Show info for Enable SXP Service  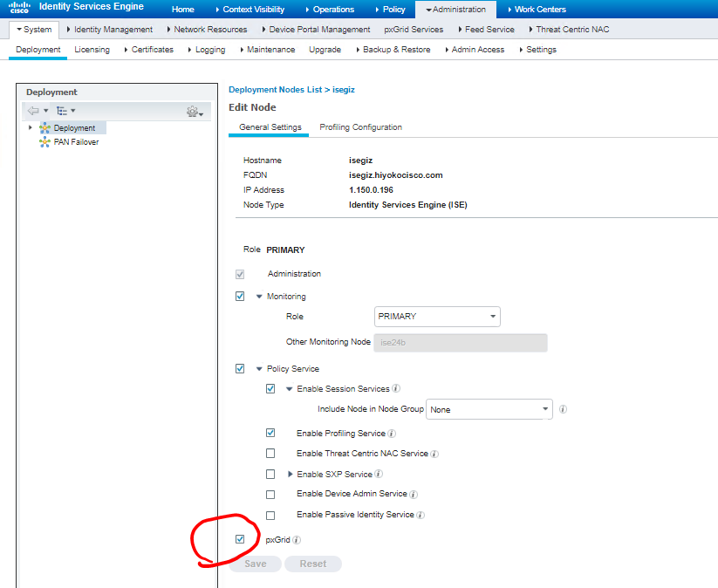click(379, 474)
